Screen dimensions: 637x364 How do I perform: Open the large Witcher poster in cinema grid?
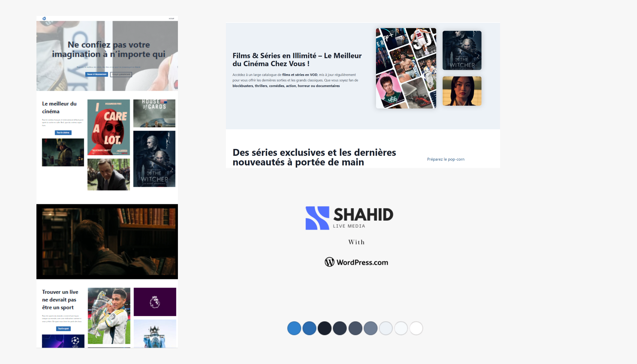(x=154, y=159)
